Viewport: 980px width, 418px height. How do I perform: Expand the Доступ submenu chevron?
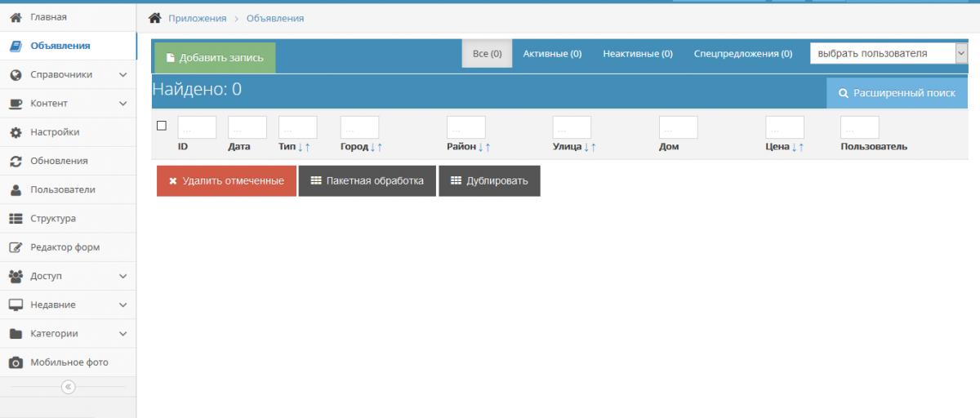click(x=123, y=276)
